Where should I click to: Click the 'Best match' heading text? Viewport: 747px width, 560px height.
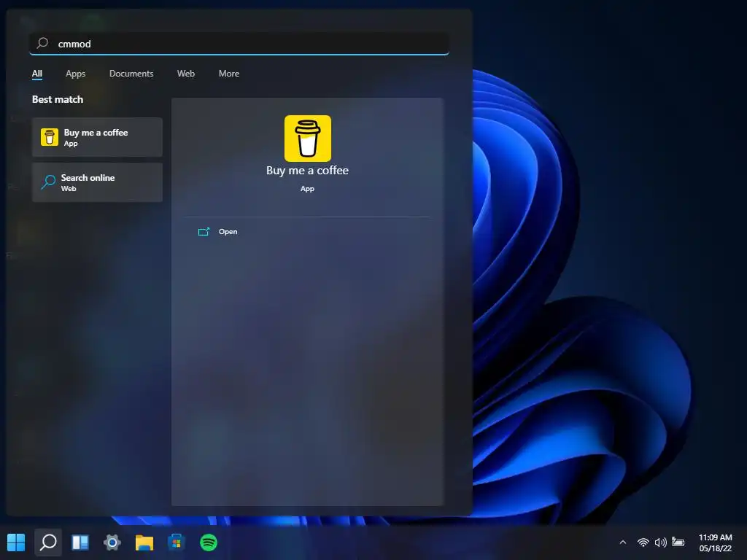point(58,99)
